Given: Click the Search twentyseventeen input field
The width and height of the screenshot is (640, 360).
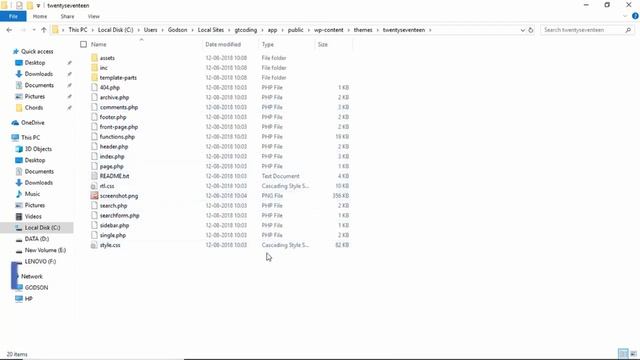Looking at the screenshot, I should (582, 30).
